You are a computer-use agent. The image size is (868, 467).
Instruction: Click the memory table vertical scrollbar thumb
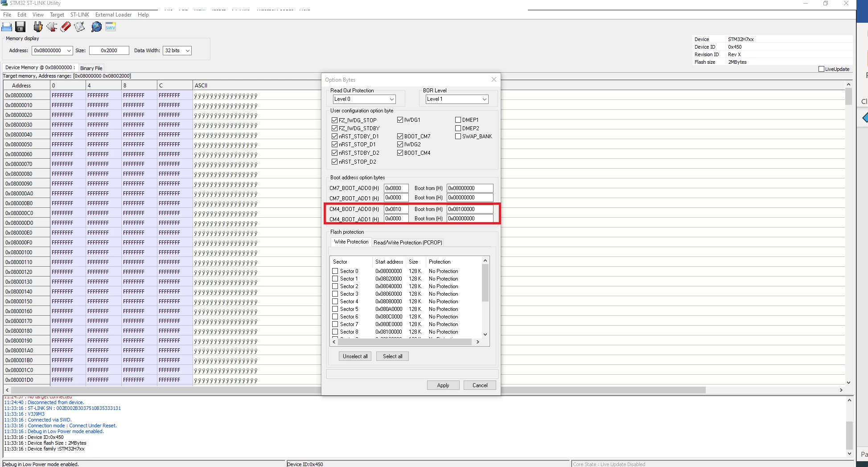(x=848, y=96)
